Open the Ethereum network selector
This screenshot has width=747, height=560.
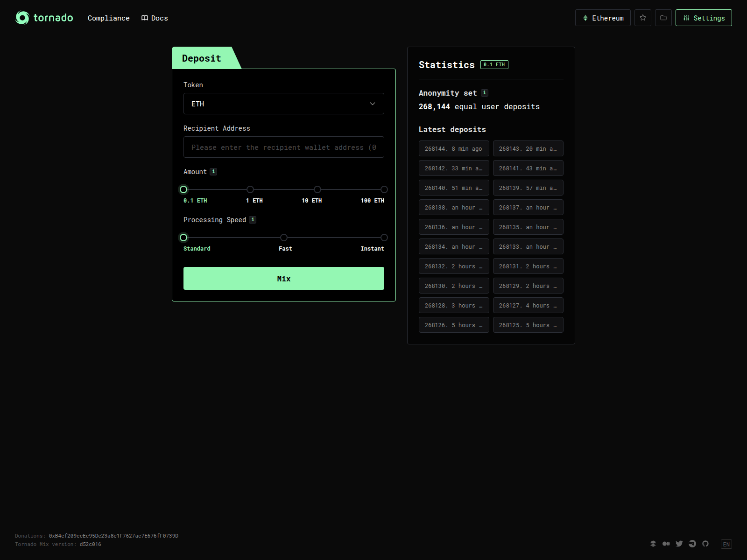tap(603, 18)
